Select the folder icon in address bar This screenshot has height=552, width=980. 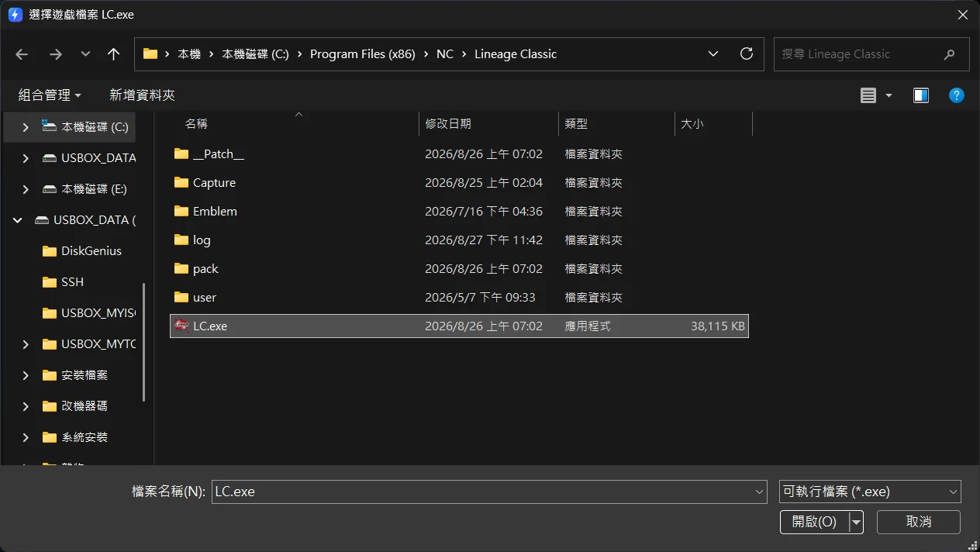click(x=150, y=54)
